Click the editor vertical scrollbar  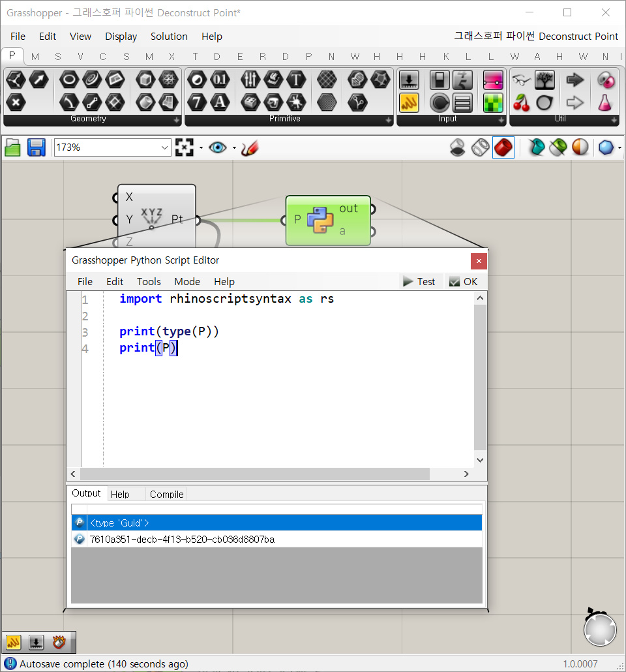tap(480, 377)
